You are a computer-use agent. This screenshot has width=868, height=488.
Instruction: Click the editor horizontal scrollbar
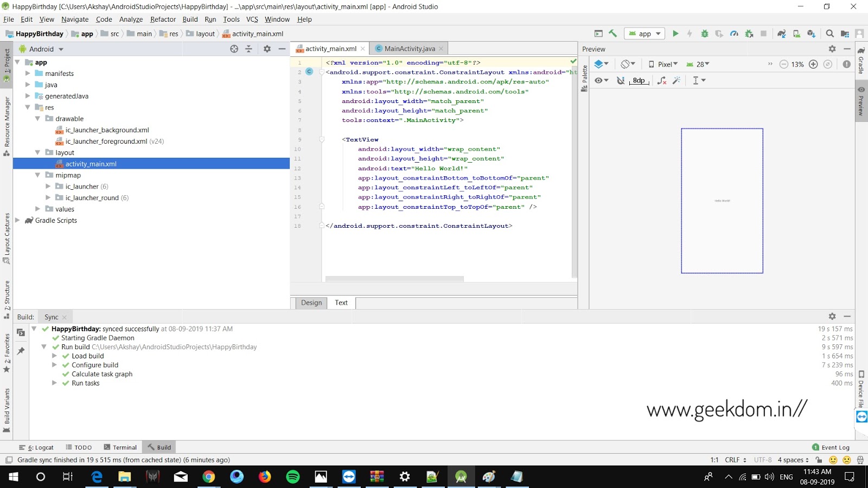point(394,279)
